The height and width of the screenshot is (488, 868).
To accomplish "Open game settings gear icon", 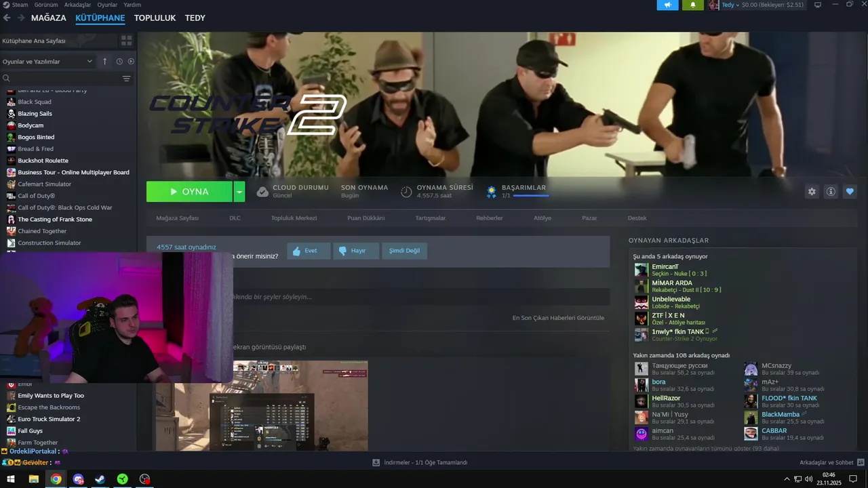I will point(812,192).
